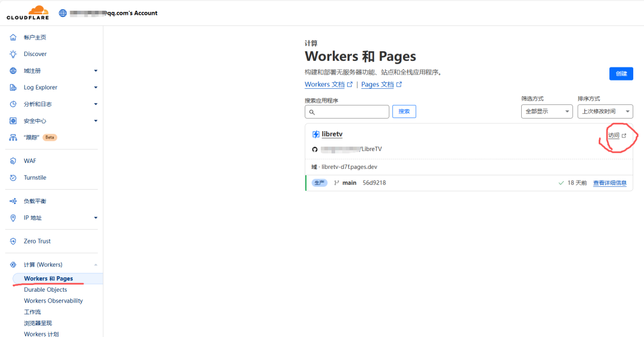The image size is (644, 337).
Task: Expand the Log Explorer menu arrow
Action: point(95,88)
